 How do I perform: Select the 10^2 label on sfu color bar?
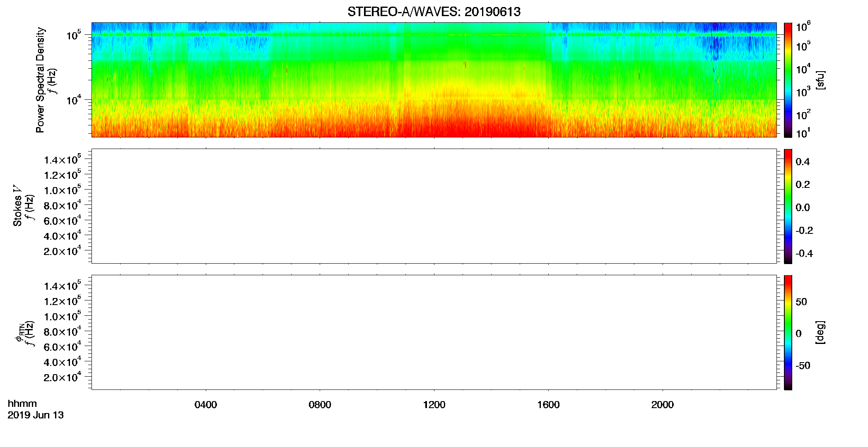click(x=803, y=114)
